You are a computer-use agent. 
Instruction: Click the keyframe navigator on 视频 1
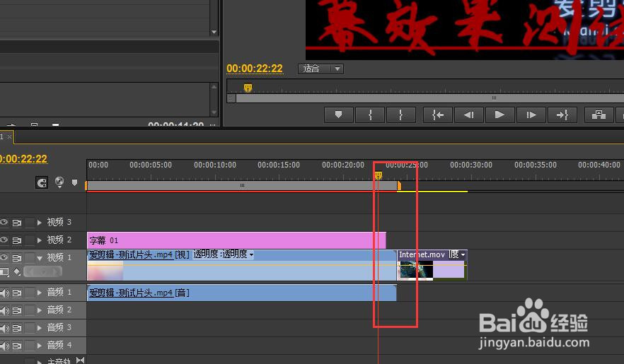43,272
